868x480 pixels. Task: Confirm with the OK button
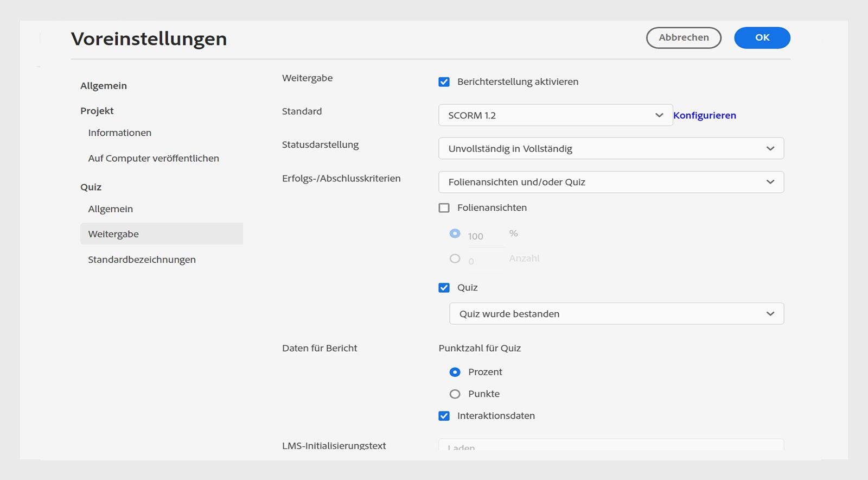tap(762, 37)
